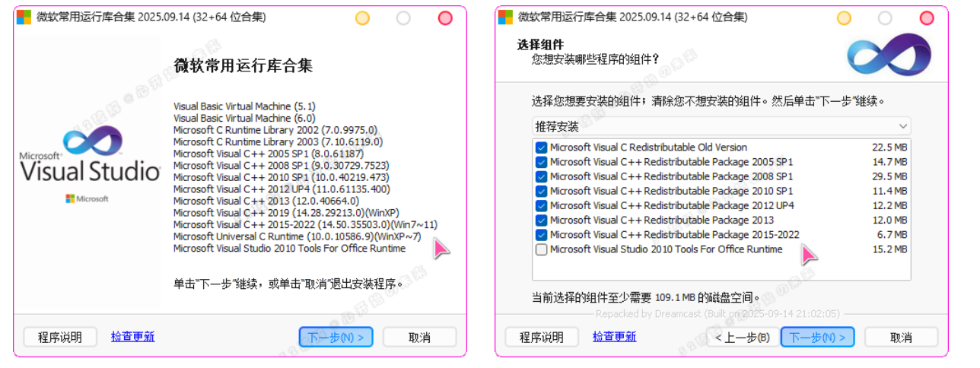Click the Visual Basic Virtual Machine (5.1) line
Viewport: 980px width, 368px height.
tap(244, 106)
